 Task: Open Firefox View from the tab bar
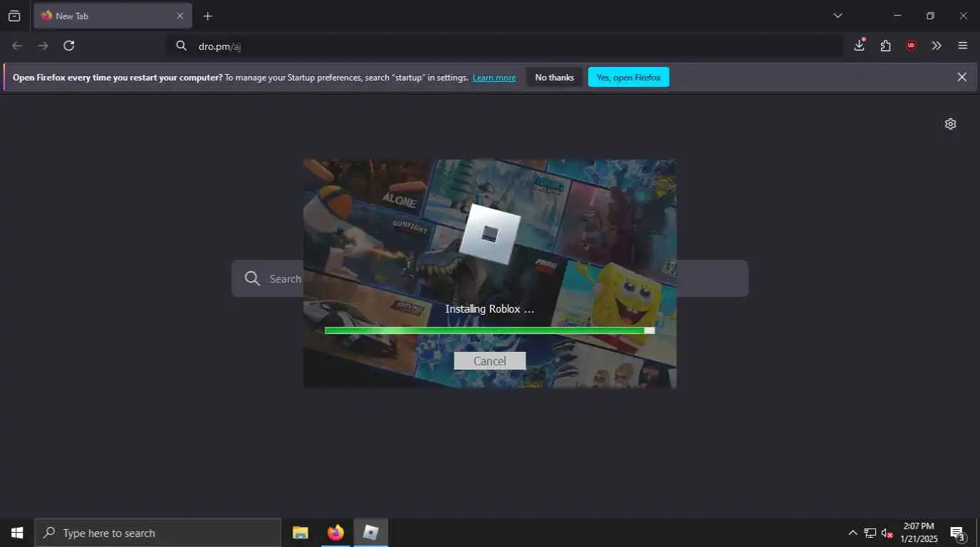point(14,16)
